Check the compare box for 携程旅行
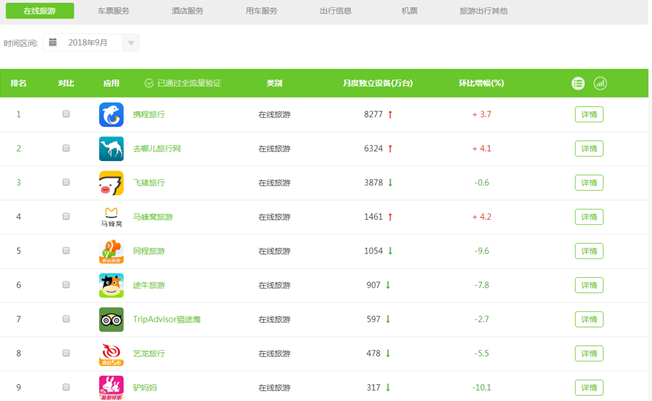The image size is (652, 401). [66, 114]
